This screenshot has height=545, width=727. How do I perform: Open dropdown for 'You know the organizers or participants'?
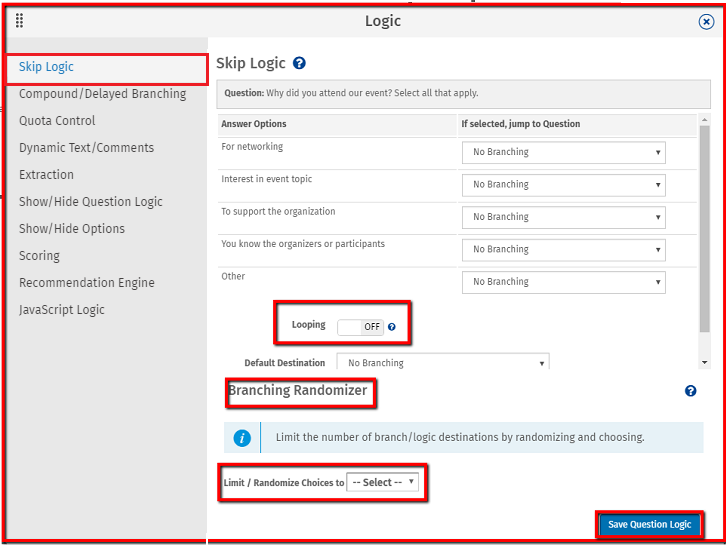(x=563, y=250)
